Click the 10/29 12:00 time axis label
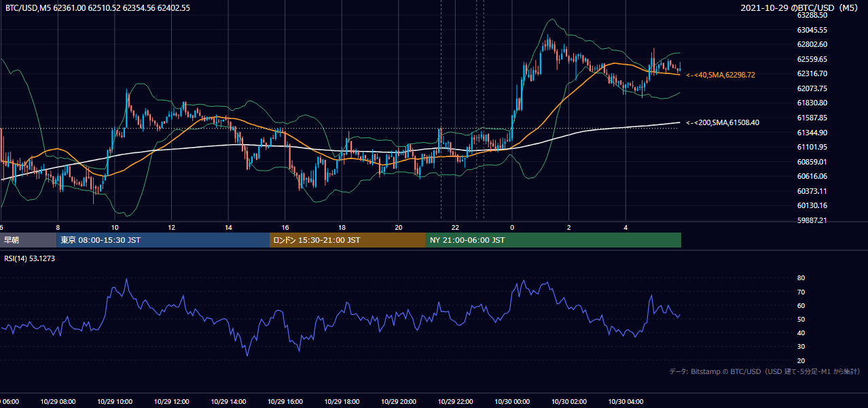This screenshot has height=408, width=868. tap(171, 401)
